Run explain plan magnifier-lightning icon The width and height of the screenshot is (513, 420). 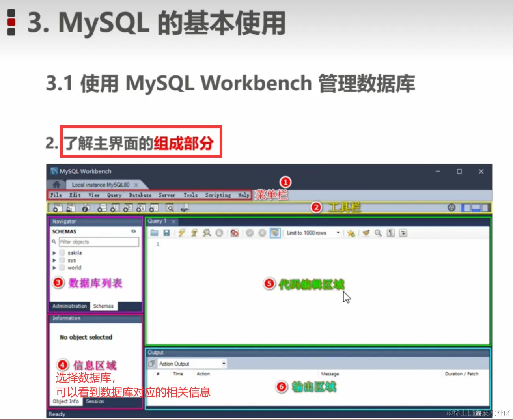[x=207, y=233]
